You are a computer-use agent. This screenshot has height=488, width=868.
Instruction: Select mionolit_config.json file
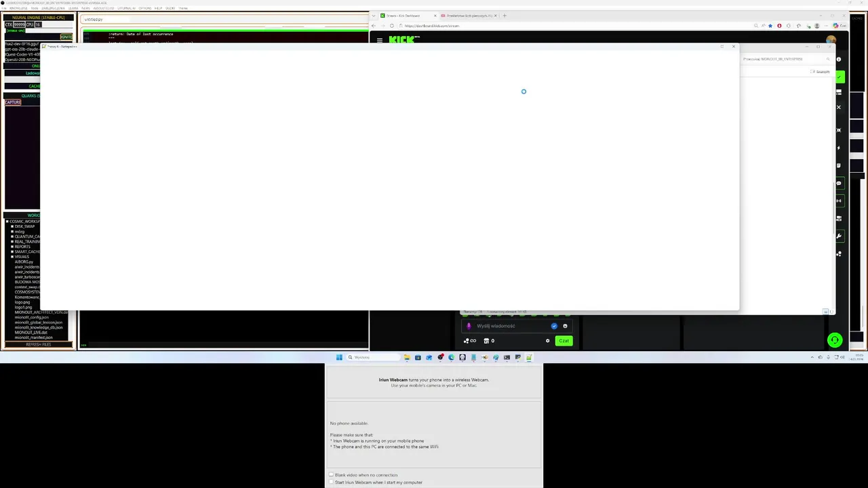[x=32, y=317]
